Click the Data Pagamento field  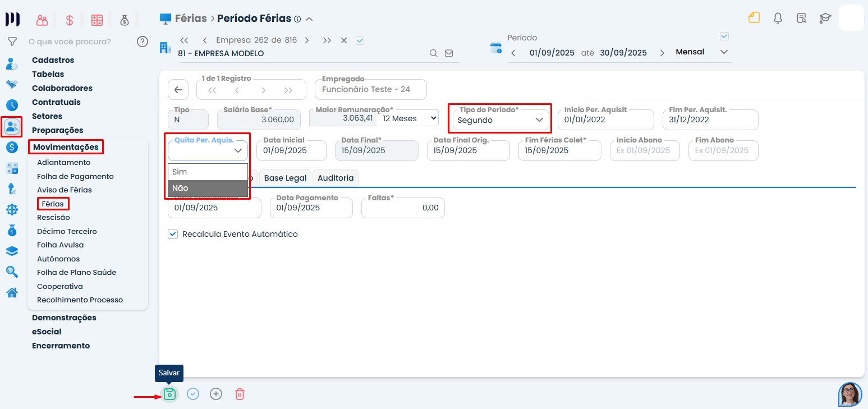[311, 208]
